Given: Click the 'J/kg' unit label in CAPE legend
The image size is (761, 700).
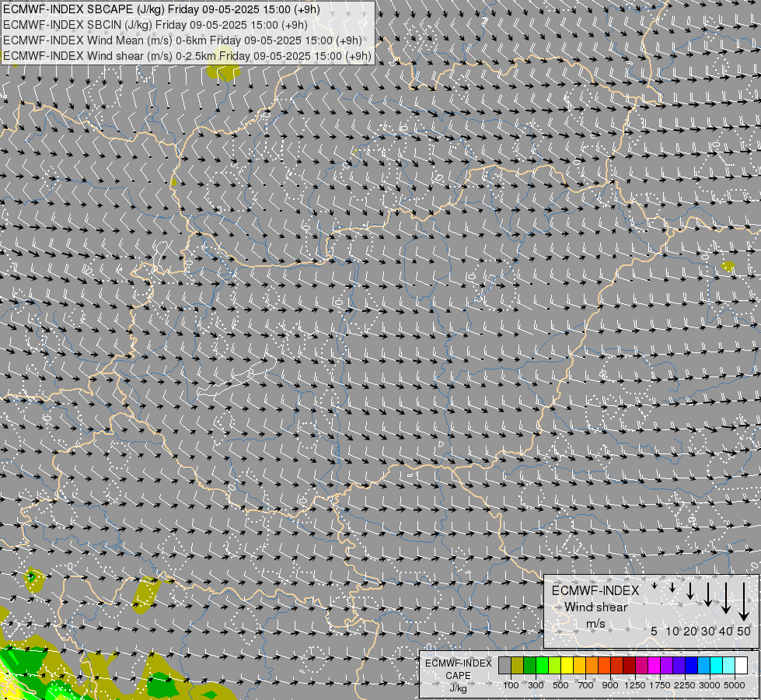Looking at the screenshot, I should [x=458, y=688].
